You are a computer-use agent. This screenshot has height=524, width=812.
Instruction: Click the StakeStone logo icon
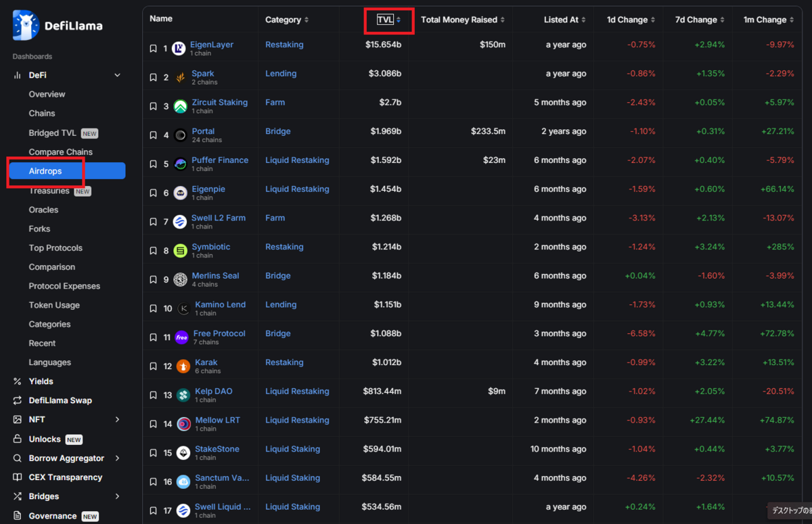(183, 453)
